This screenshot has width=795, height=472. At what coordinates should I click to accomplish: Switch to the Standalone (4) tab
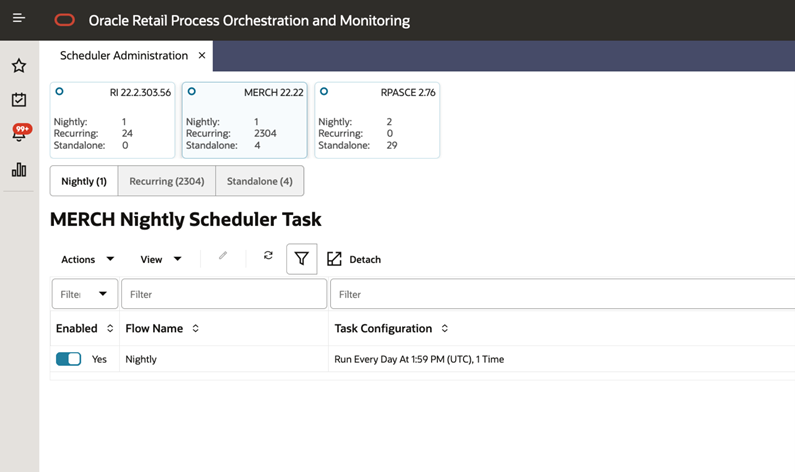[x=260, y=181]
